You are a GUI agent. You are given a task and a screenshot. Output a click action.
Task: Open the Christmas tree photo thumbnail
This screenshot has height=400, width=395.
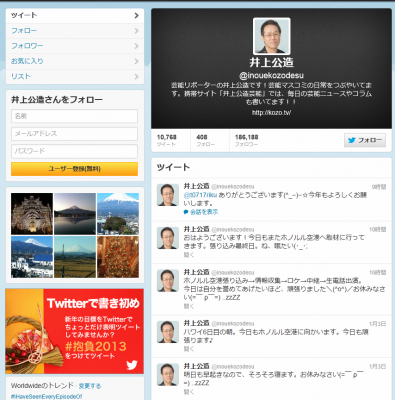point(118,257)
